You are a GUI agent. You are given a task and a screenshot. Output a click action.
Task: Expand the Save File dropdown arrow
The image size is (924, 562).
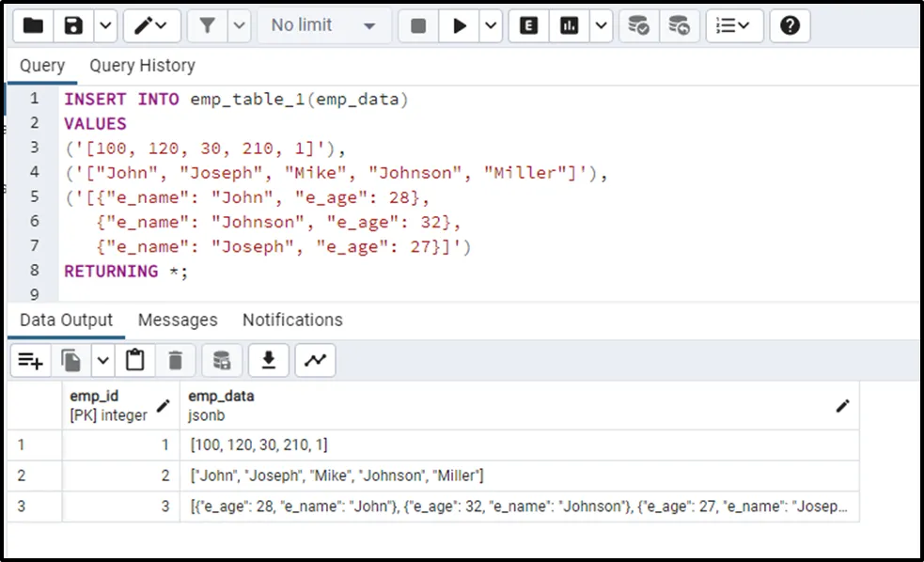click(x=104, y=26)
